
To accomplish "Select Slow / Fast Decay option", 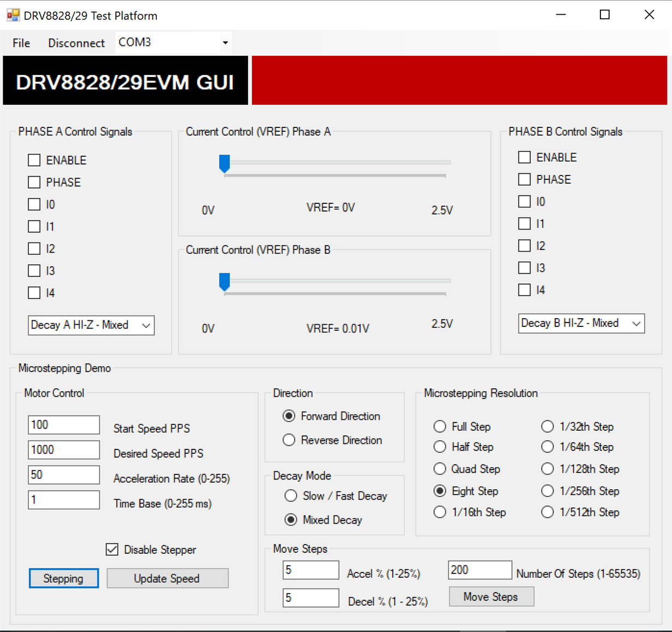I will [x=291, y=496].
